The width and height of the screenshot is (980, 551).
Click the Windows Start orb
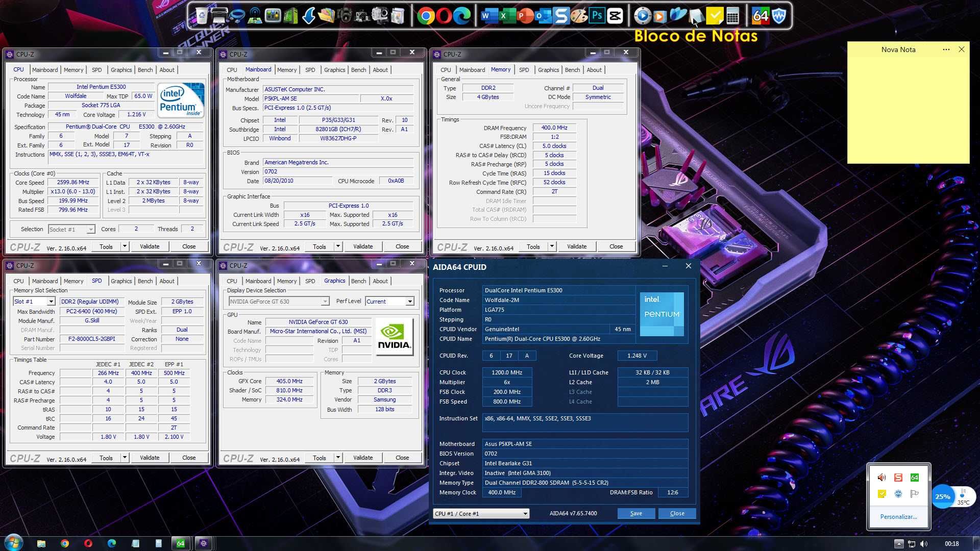coord(14,543)
